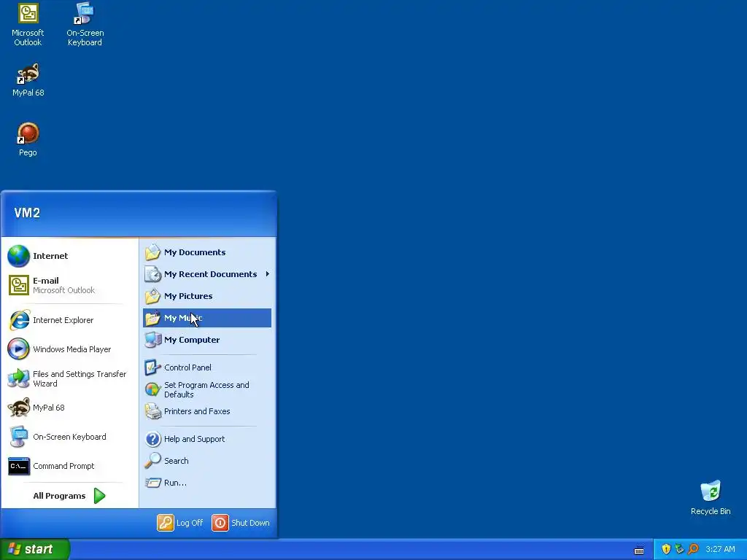
Task: Click the Command Prompt icon
Action: click(x=18, y=466)
